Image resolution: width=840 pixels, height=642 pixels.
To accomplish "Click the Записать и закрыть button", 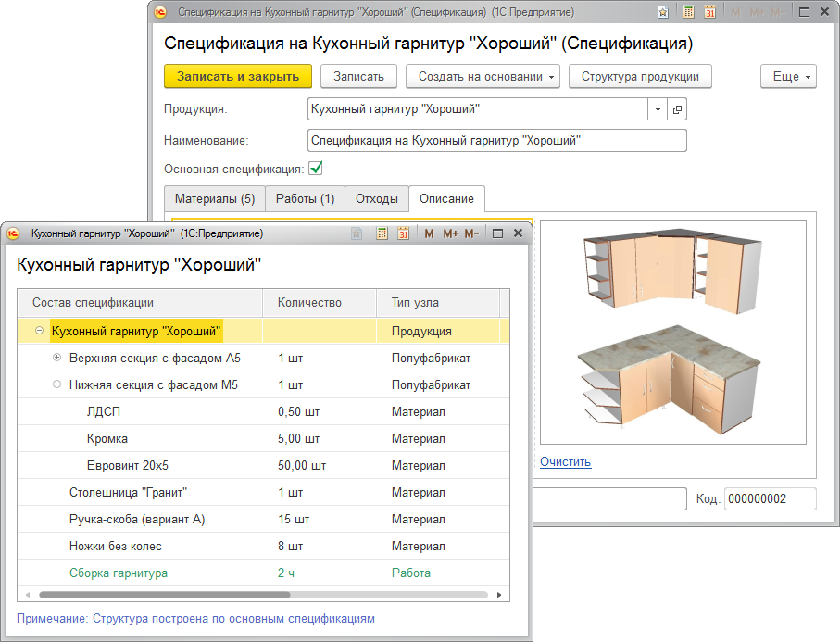I will click(x=238, y=76).
